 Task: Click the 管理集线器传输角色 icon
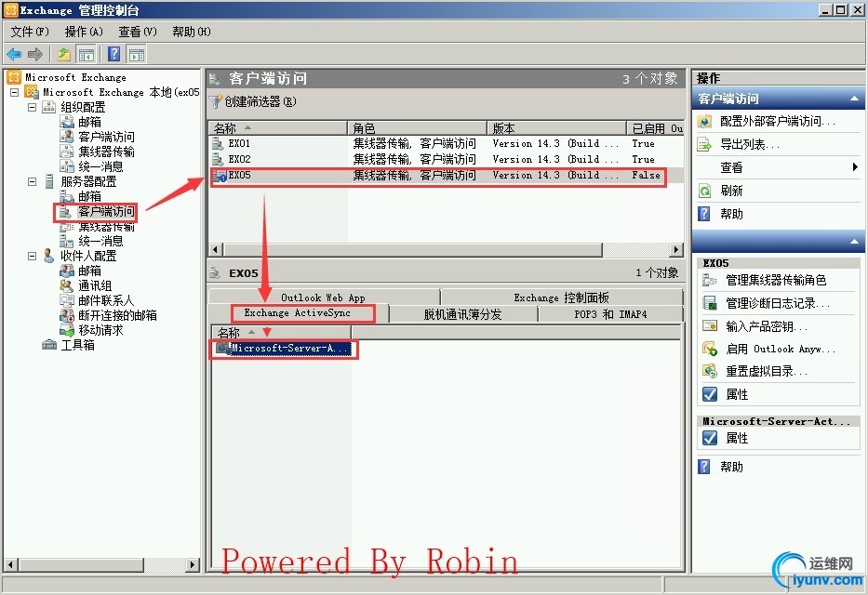pos(709,281)
